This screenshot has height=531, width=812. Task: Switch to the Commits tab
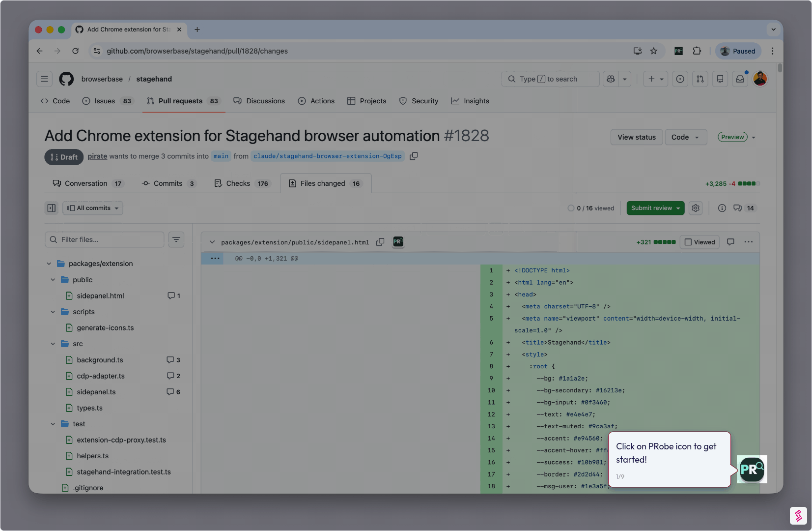pos(169,183)
